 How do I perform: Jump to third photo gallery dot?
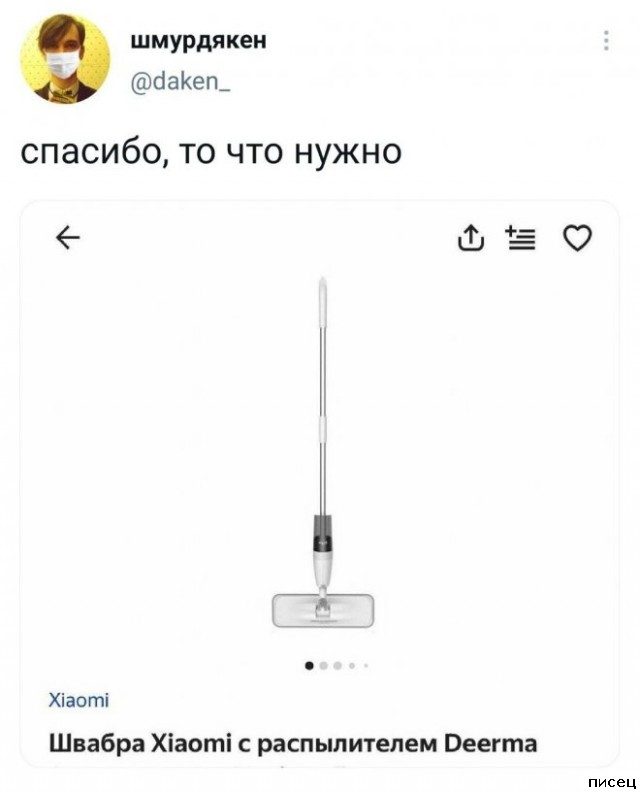click(338, 665)
